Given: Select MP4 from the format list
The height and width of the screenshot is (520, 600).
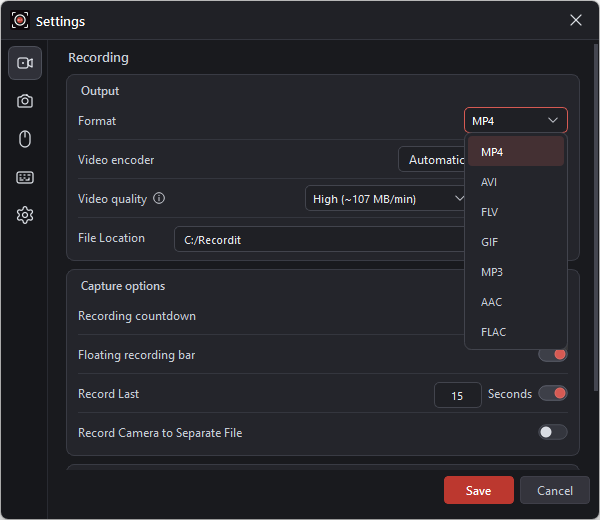Looking at the screenshot, I should point(515,152).
